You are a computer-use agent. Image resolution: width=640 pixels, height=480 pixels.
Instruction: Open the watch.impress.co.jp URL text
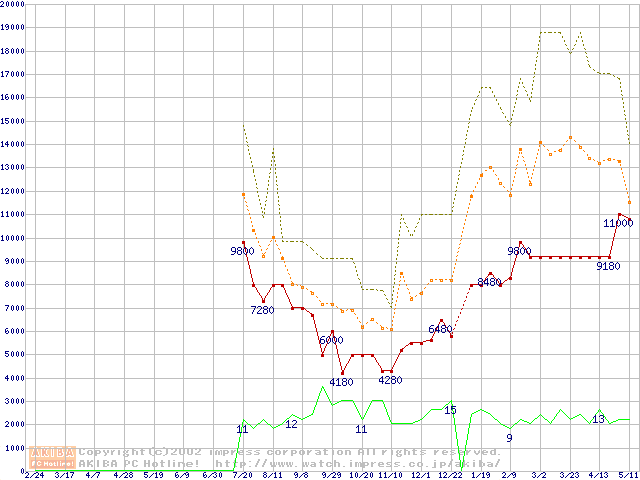pyautogui.click(x=358, y=463)
